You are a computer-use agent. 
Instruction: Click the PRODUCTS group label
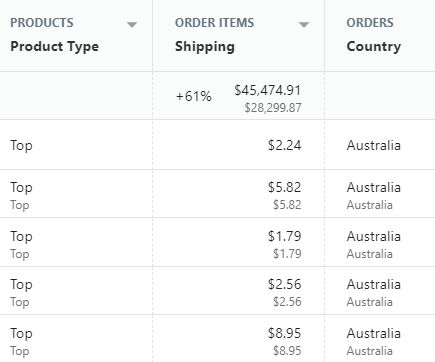coord(42,23)
